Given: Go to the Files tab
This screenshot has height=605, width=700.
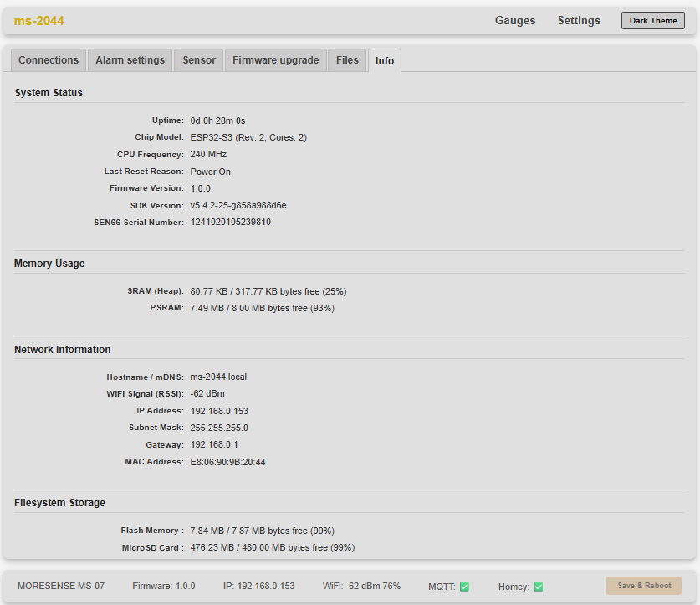Looking at the screenshot, I should [x=347, y=60].
